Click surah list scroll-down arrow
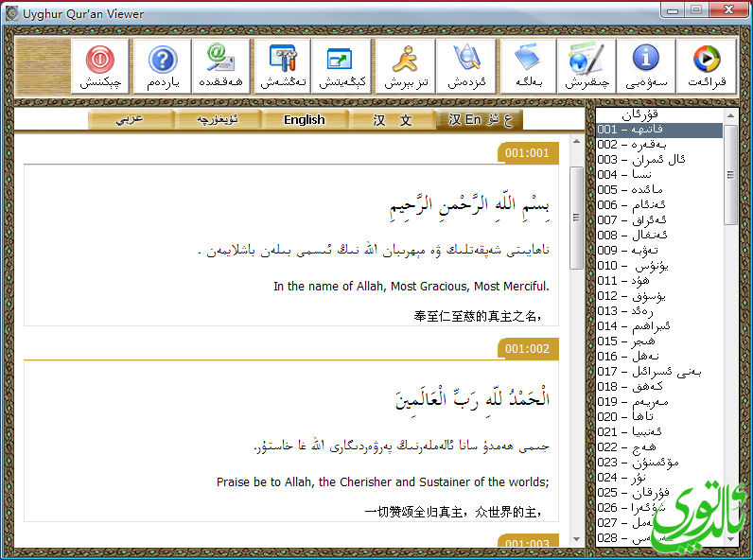 (x=730, y=539)
